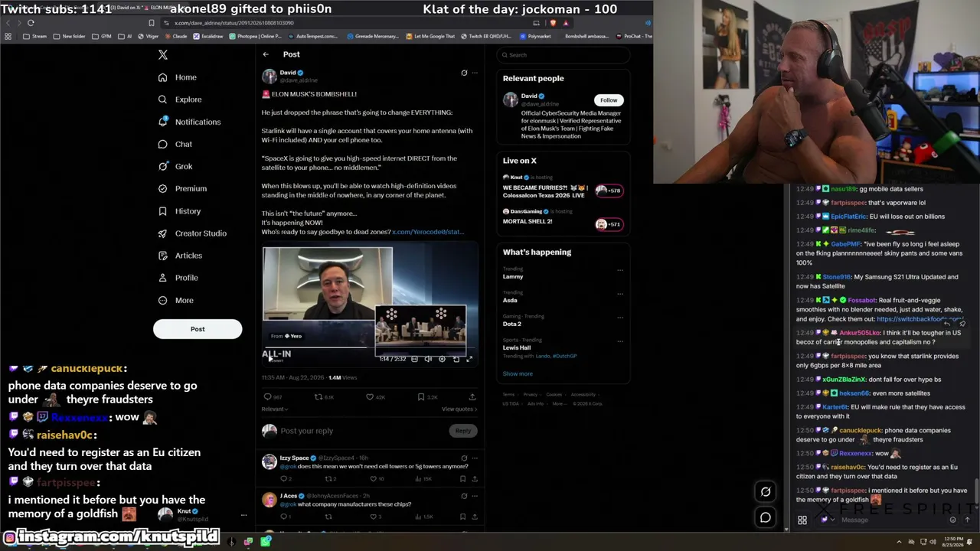The width and height of the screenshot is (980, 551).
Task: Share the Izzy Space reply
Action: tap(475, 479)
